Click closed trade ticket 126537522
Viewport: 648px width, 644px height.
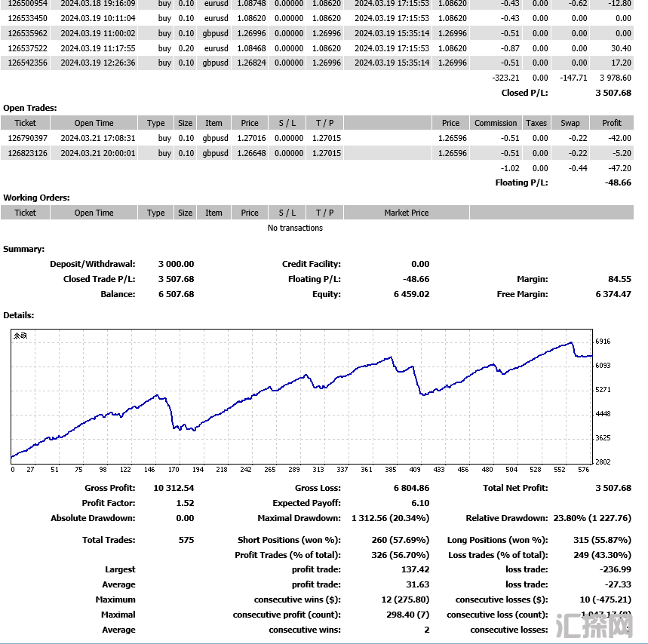[x=28, y=48]
